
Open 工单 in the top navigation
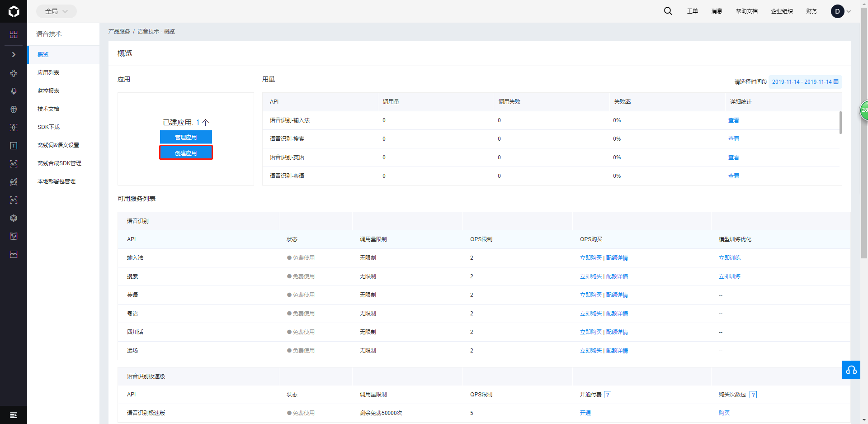[x=693, y=11]
